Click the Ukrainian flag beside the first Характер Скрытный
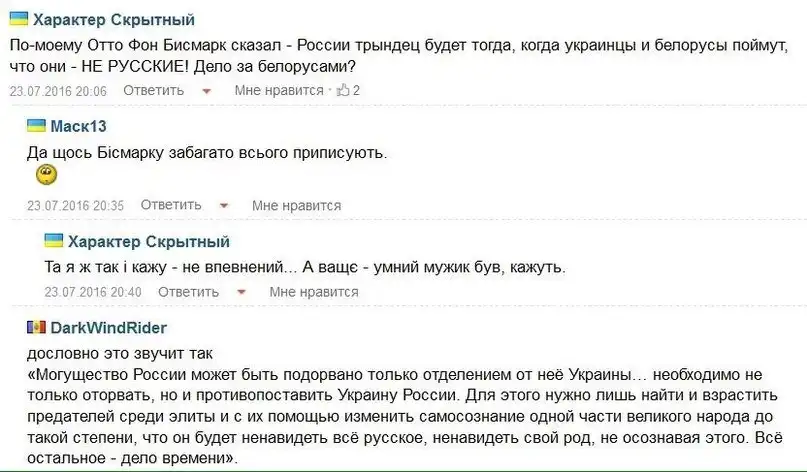This screenshot has width=807, height=472. (19, 19)
